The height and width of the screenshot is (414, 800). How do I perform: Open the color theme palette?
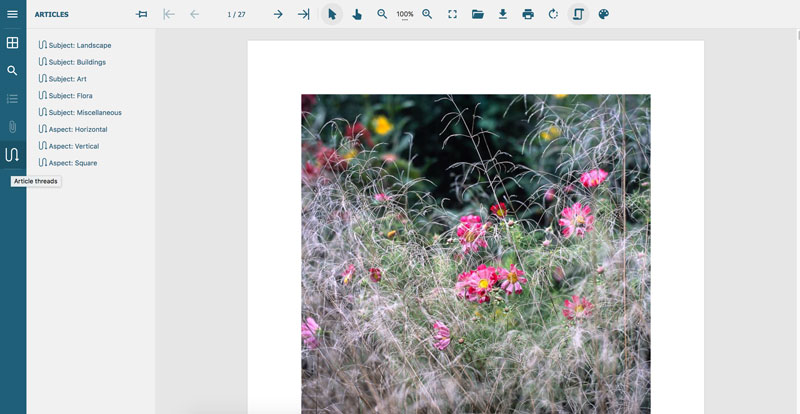coord(604,14)
